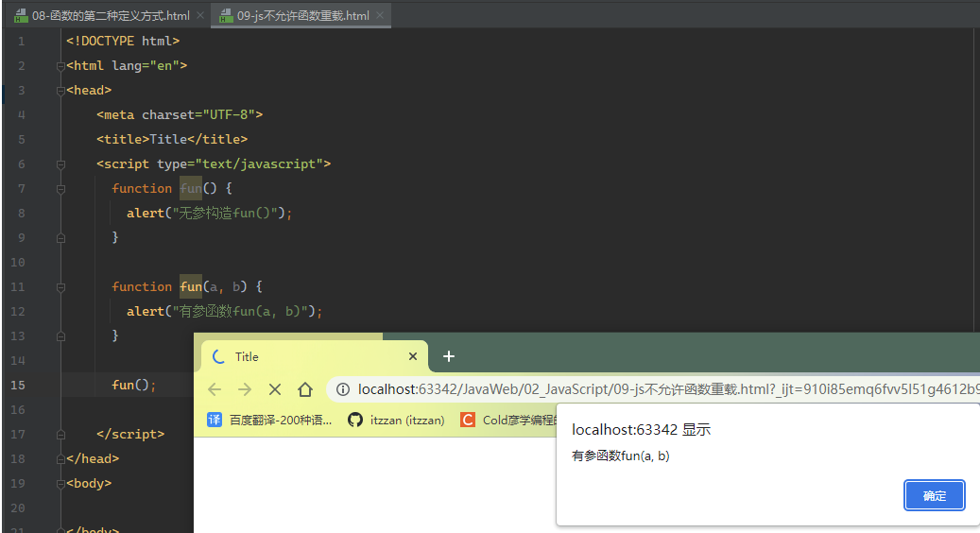Click the script type="text/javascript" tag
980x533 pixels.
click(214, 163)
